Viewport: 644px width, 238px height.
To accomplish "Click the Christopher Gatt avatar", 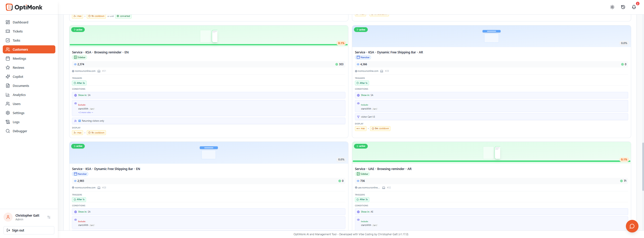I will [x=8, y=217].
